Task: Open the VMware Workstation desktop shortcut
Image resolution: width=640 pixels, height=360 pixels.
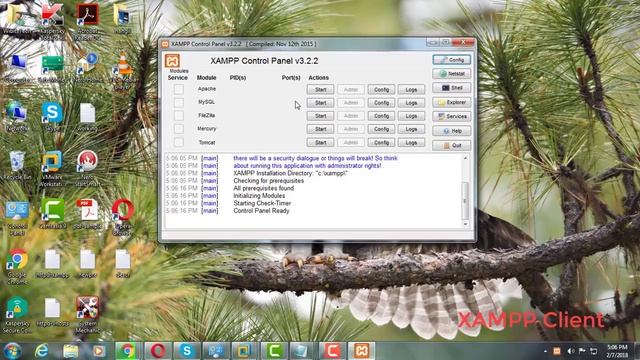Action: tap(52, 169)
